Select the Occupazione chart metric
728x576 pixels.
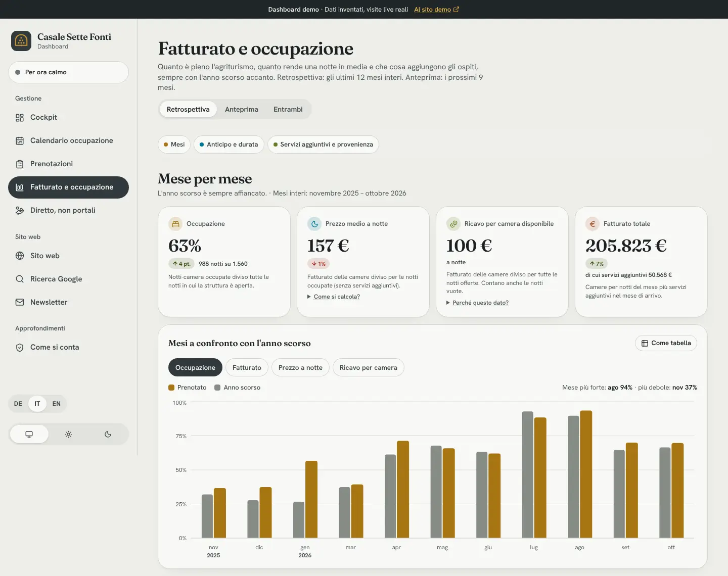click(x=195, y=368)
